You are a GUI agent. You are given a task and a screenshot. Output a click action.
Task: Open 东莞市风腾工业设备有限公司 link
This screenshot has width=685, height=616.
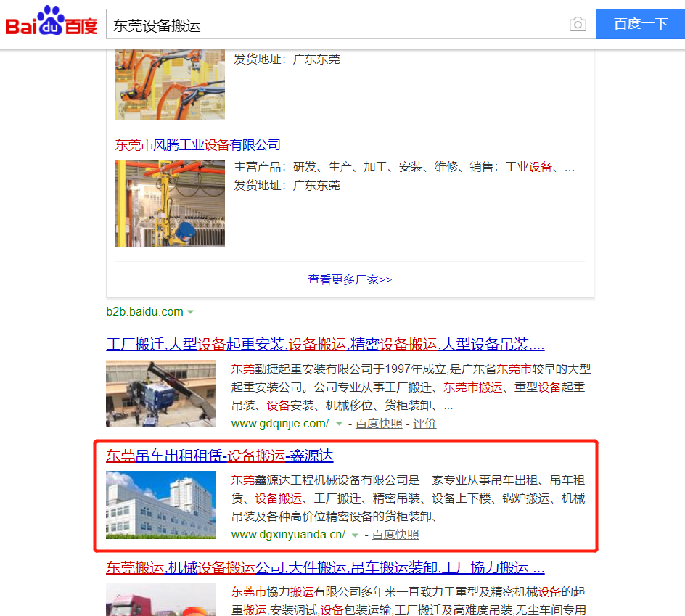click(x=198, y=145)
